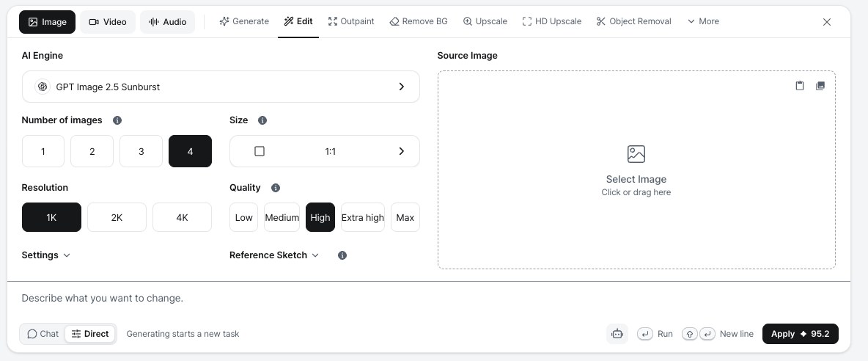Select 2K resolution
Image resolution: width=868 pixels, height=361 pixels.
[117, 218]
